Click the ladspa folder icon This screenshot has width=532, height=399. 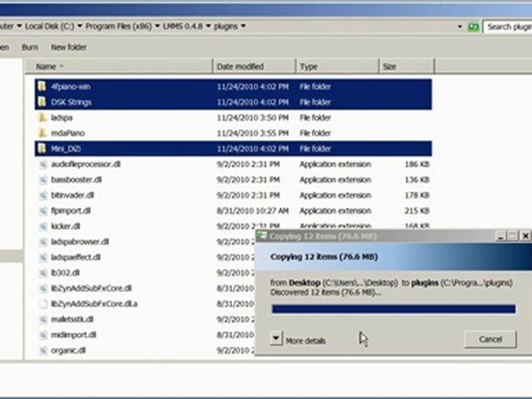(42, 117)
